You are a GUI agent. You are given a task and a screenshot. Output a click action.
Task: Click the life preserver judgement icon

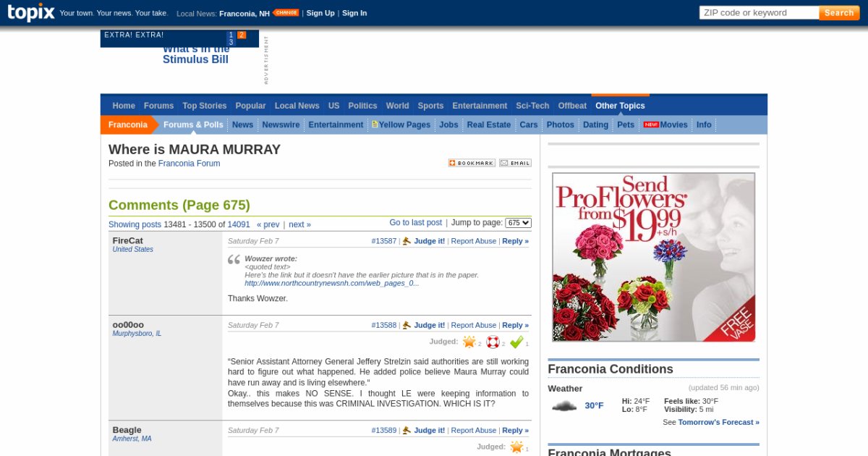coord(493,342)
